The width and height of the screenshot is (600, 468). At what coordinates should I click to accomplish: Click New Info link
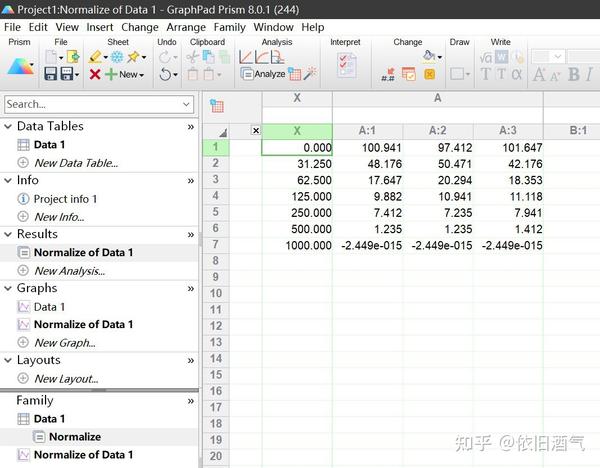click(59, 217)
